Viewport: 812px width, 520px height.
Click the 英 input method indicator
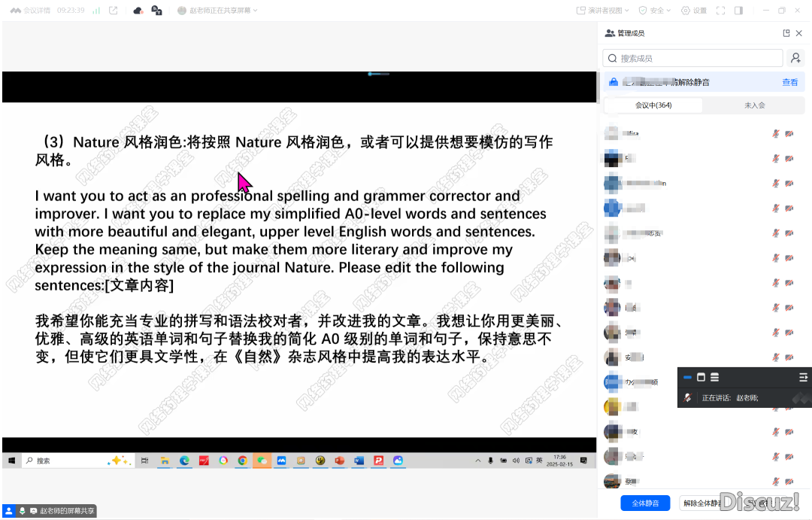click(x=539, y=461)
